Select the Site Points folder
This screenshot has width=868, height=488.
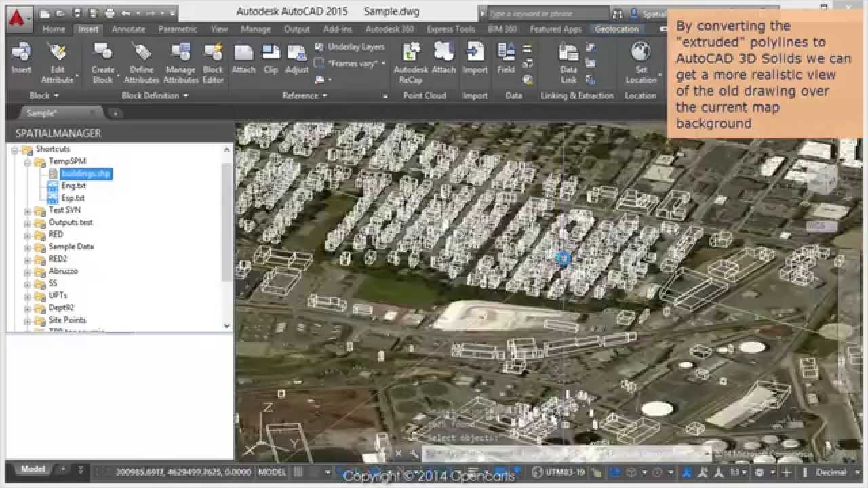[x=67, y=320]
